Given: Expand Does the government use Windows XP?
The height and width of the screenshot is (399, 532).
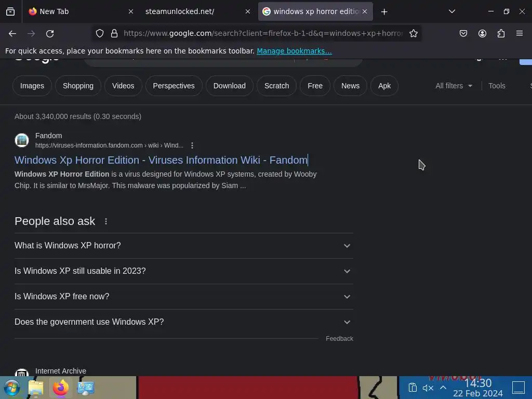Looking at the screenshot, I should (x=183, y=322).
